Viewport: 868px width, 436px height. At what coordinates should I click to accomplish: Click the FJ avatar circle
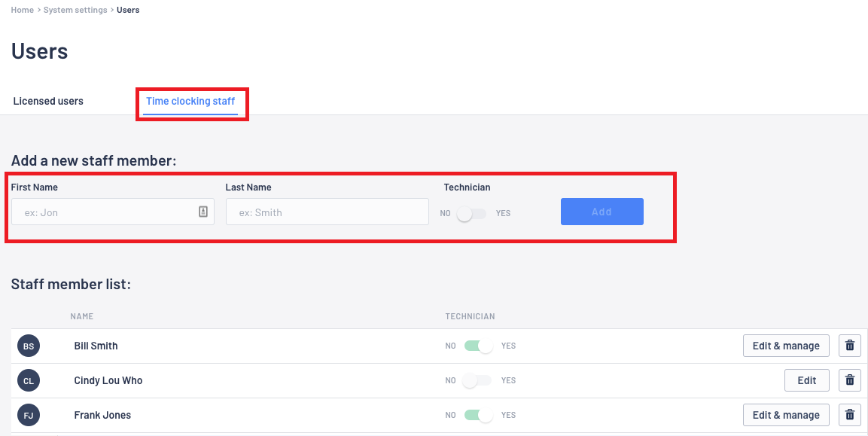pos(29,415)
